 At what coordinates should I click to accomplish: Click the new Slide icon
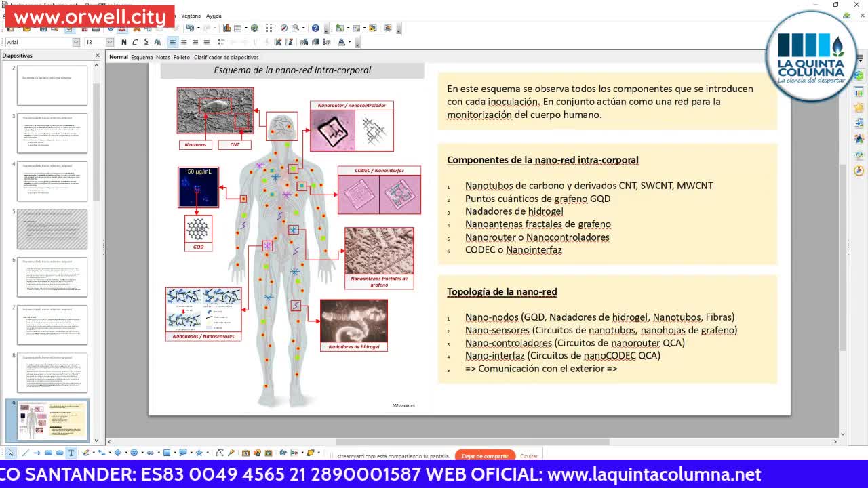340,28
